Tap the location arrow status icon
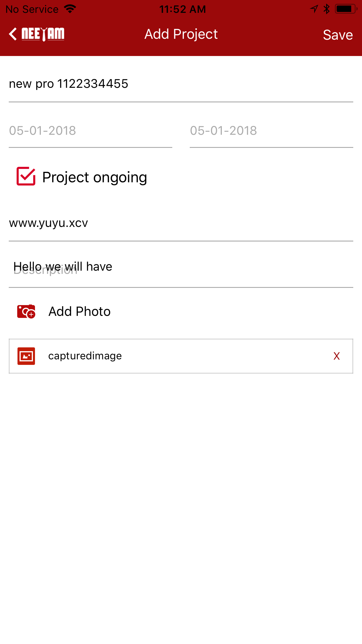This screenshot has width=362, height=644. tap(314, 9)
